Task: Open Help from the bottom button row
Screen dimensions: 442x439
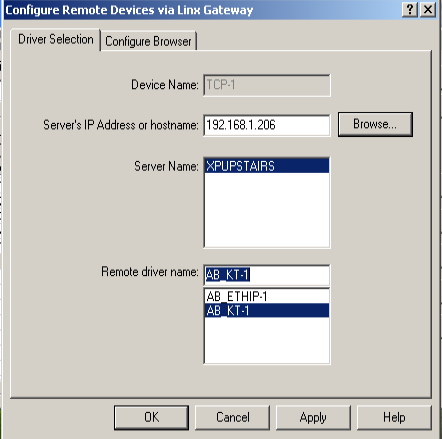Action: click(x=394, y=417)
